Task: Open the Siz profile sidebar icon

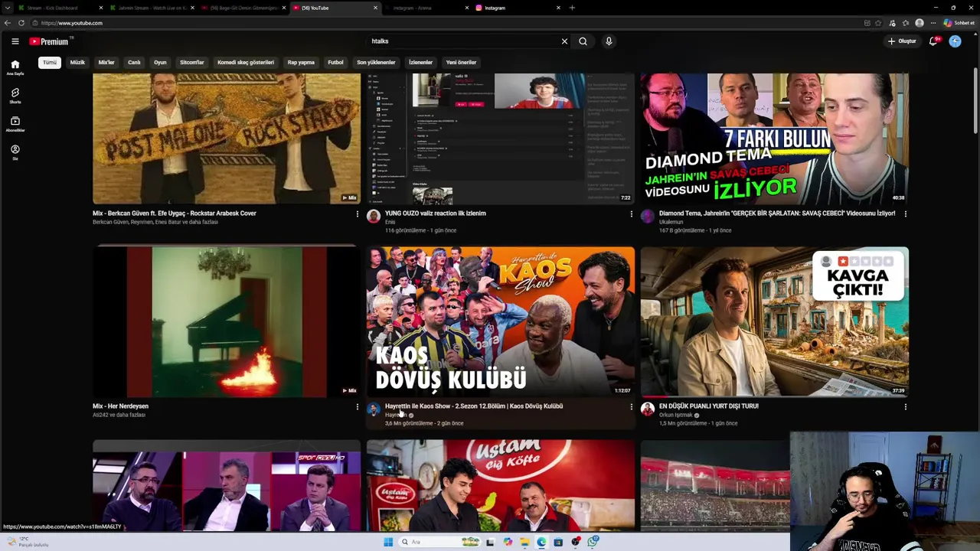Action: click(15, 152)
